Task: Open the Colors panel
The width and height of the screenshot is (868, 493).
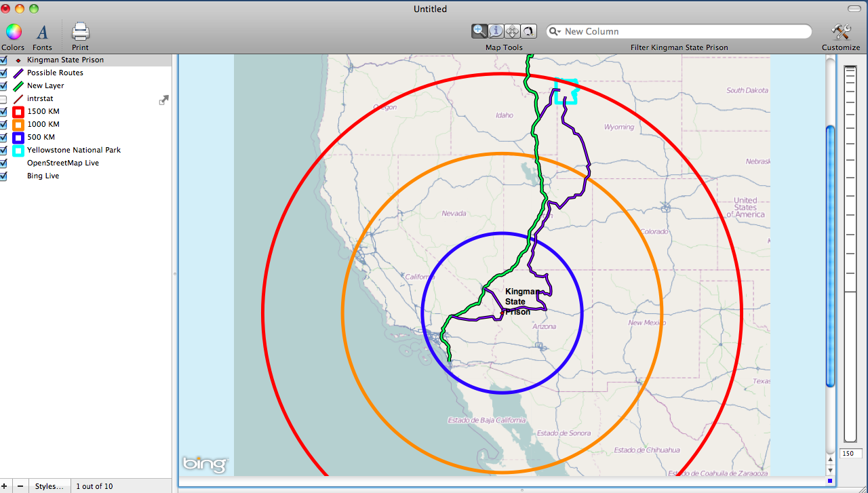Action: click(13, 32)
